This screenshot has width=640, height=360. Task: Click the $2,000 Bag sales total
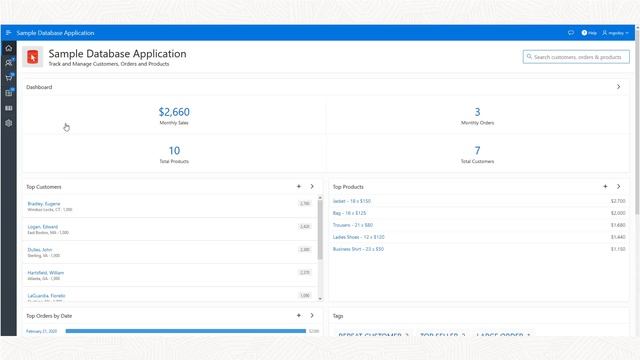[x=618, y=213]
